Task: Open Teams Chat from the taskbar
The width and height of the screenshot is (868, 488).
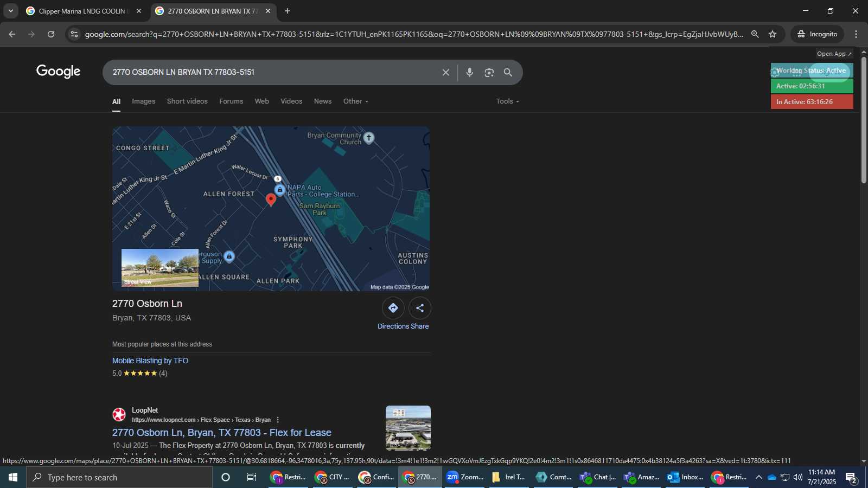Action: pyautogui.click(x=597, y=477)
